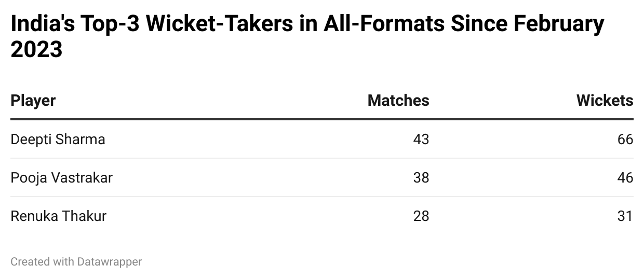
Task: Click Renuka Thakur's matches value 28
Action: click(421, 216)
